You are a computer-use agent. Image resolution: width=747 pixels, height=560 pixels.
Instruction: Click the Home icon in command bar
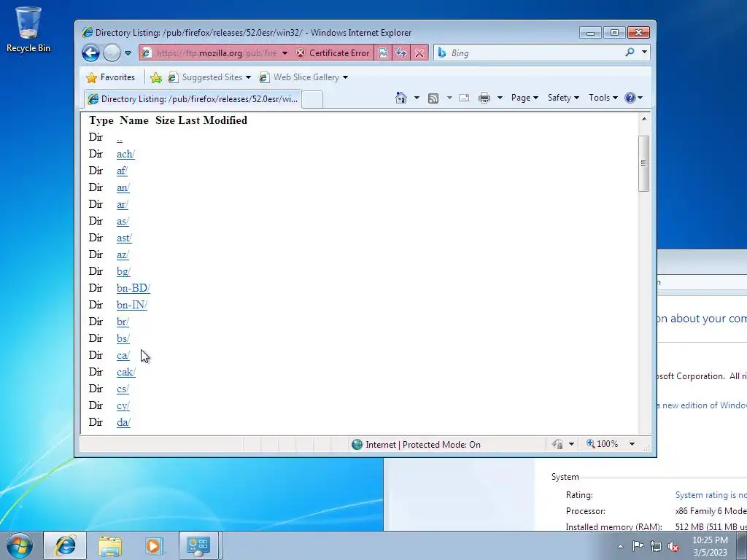click(x=401, y=98)
